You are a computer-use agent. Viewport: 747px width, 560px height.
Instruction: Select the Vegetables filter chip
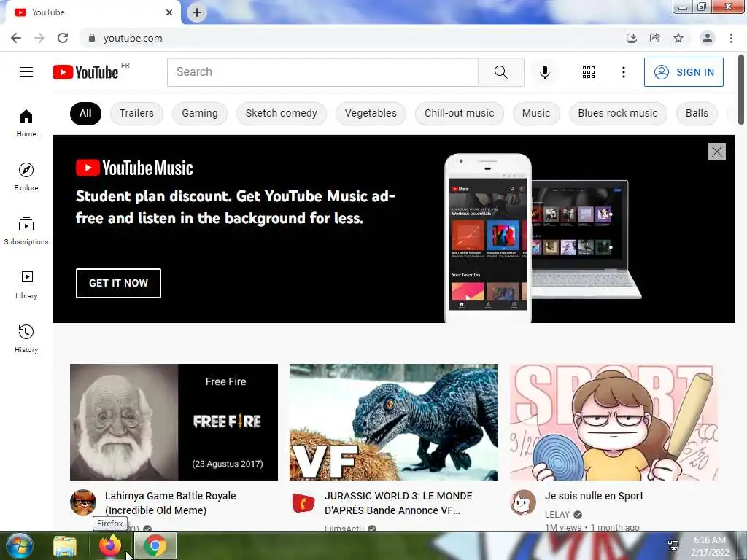click(371, 113)
